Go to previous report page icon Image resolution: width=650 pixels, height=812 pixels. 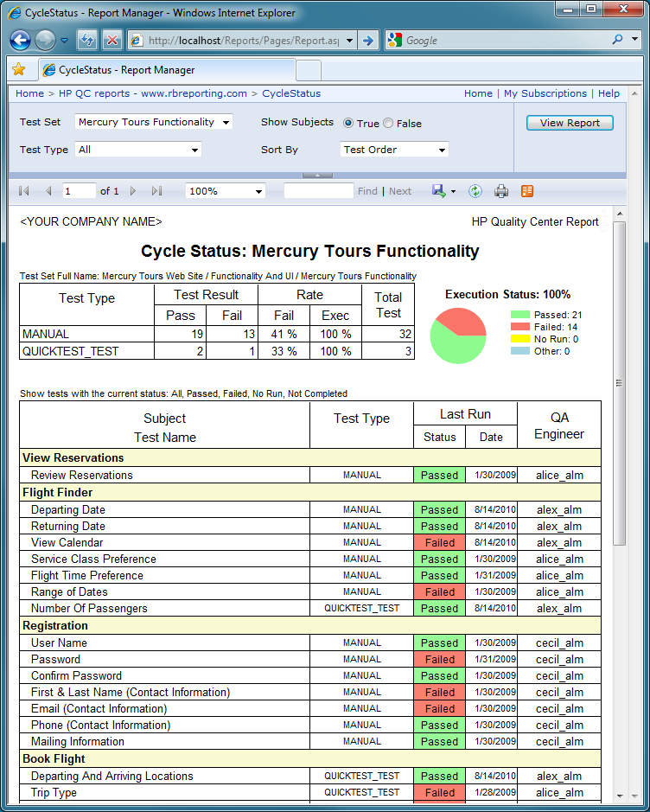[x=48, y=191]
